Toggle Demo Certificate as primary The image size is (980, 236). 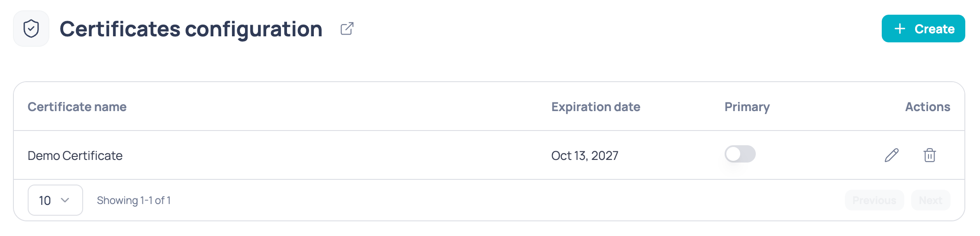click(740, 154)
